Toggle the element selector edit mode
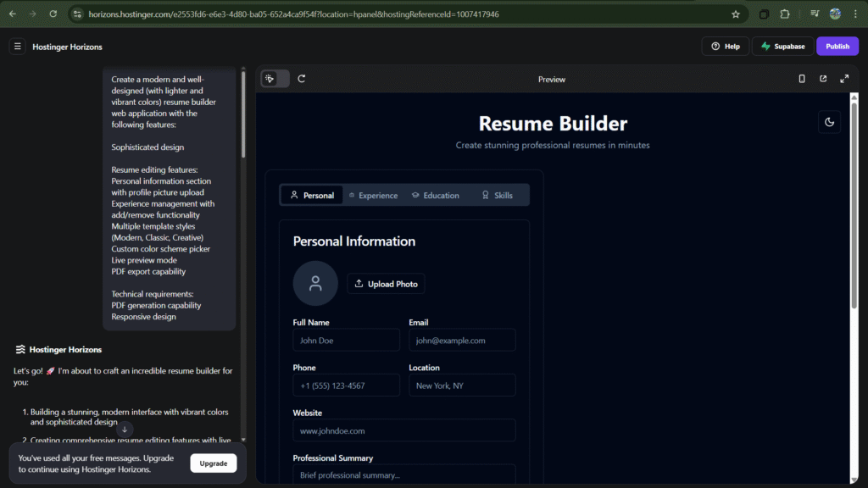 tap(275, 79)
